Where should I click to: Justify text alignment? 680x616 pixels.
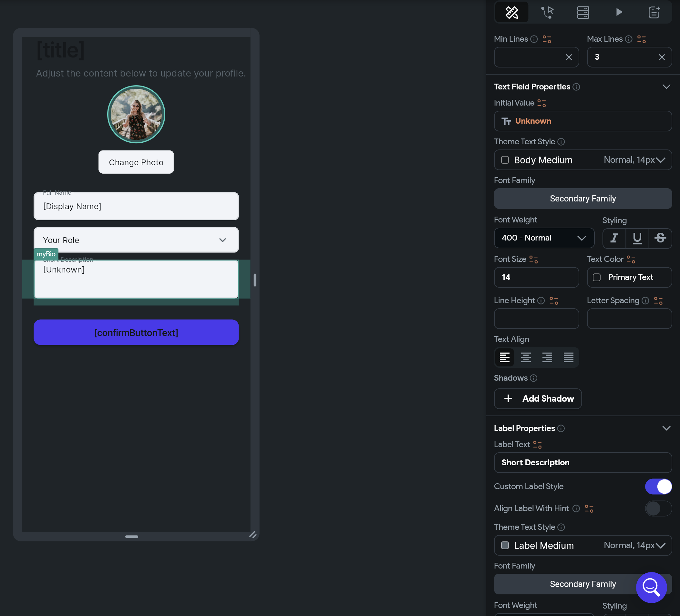coord(568,357)
